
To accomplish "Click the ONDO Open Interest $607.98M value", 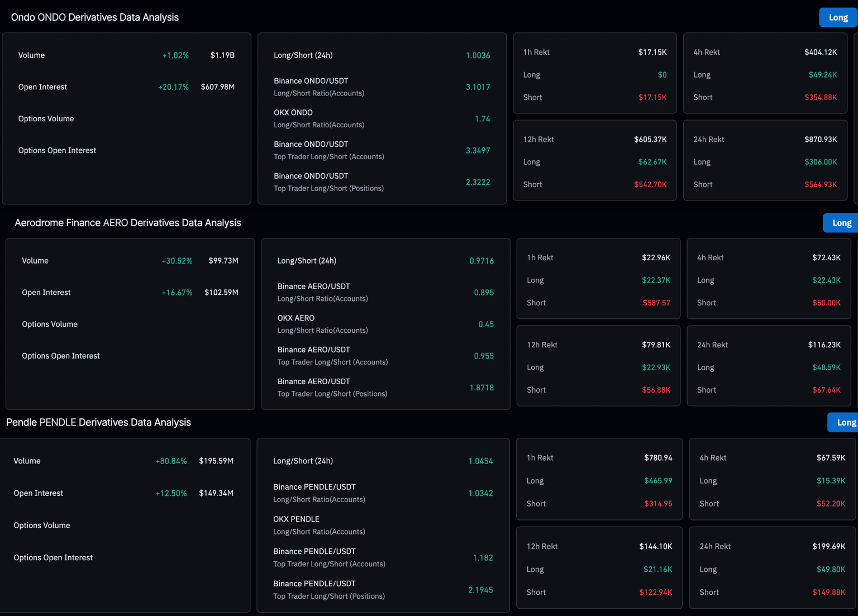I will pos(217,87).
